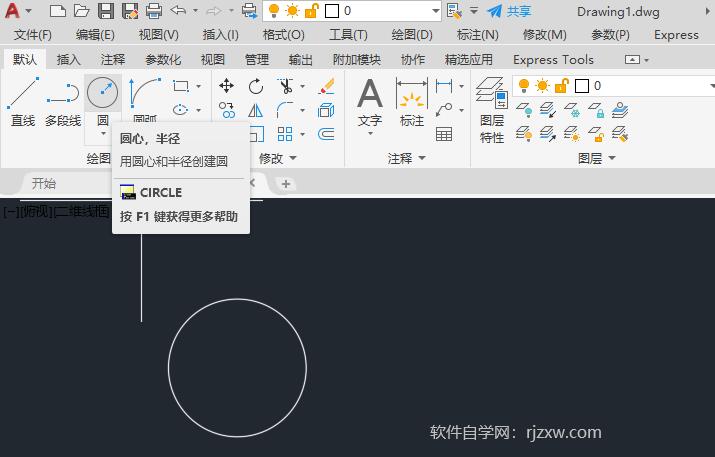Open the File (文件) menu
The height and width of the screenshot is (457, 715).
pos(32,35)
